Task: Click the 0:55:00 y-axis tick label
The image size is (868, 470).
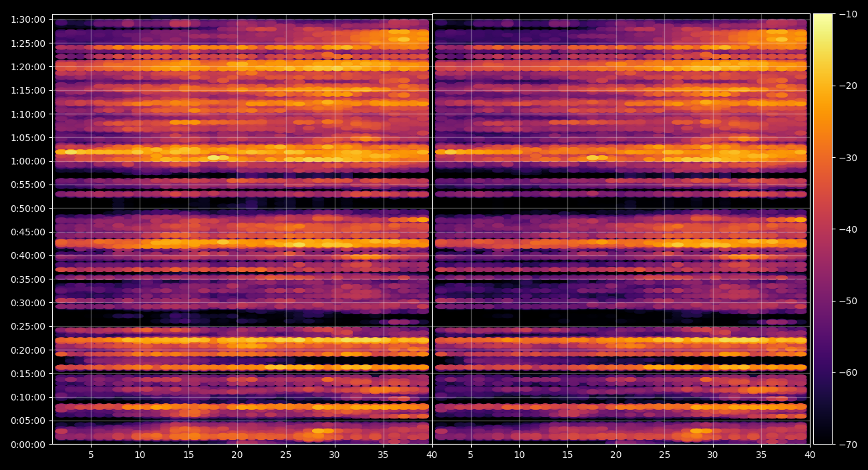Action: 28,185
